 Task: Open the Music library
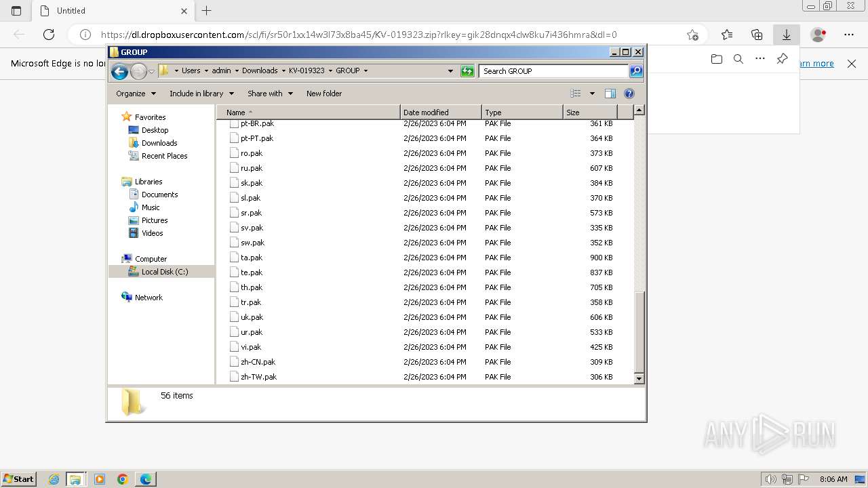151,207
